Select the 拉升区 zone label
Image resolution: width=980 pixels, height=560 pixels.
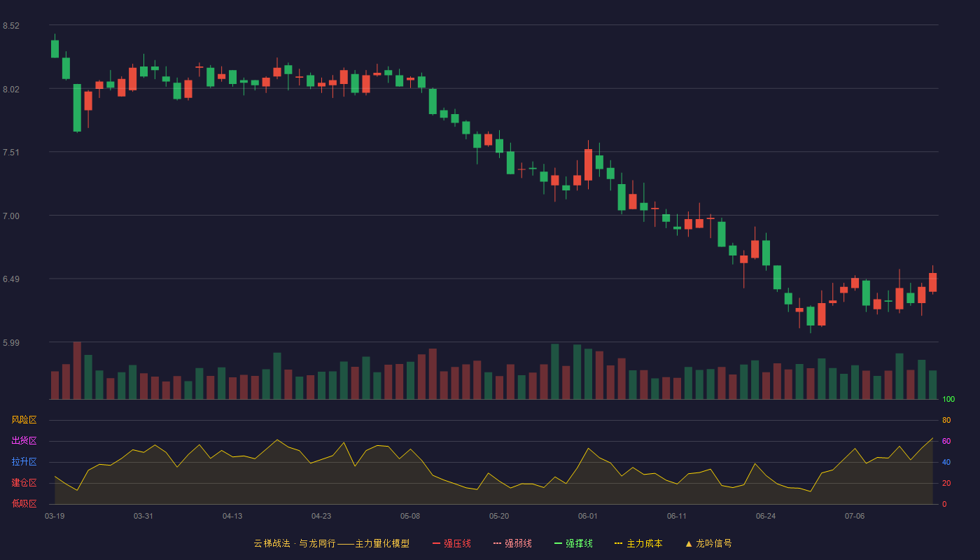(x=24, y=462)
